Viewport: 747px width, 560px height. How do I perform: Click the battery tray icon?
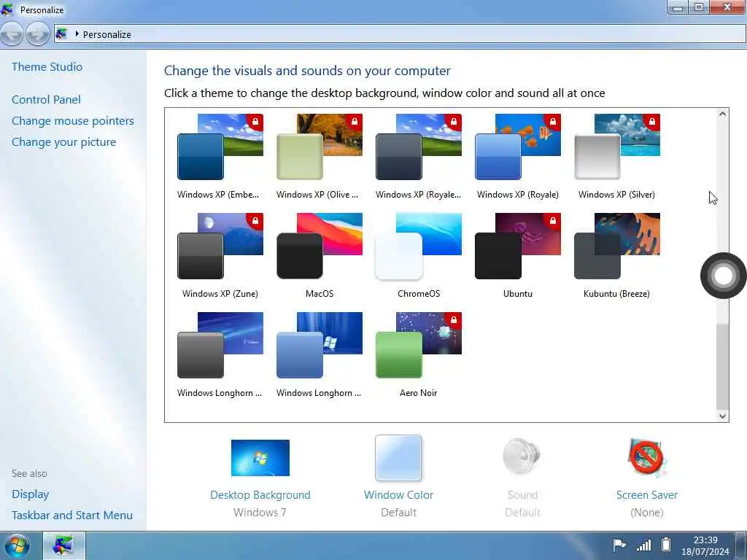666,544
